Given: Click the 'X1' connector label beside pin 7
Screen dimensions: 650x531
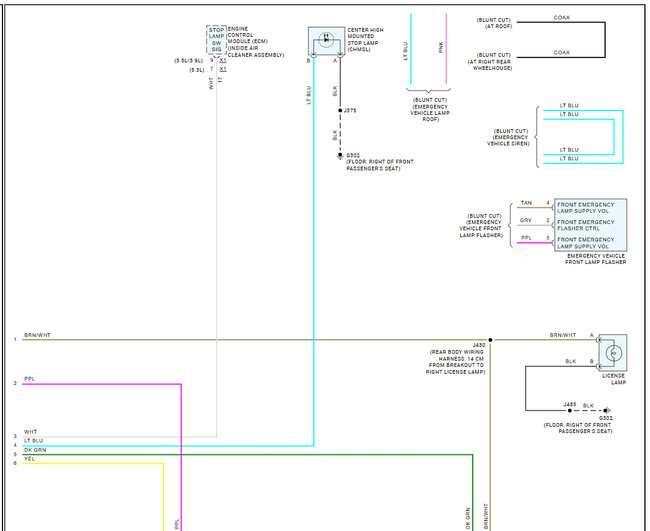Looking at the screenshot, I should click(x=223, y=69).
